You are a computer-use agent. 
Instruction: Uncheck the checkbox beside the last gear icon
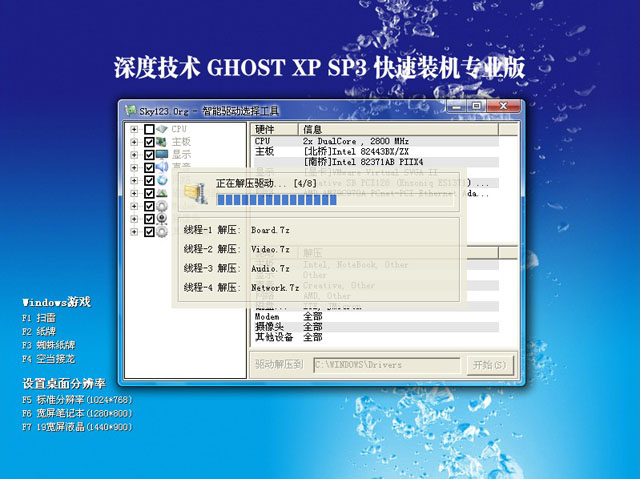pyautogui.click(x=149, y=231)
